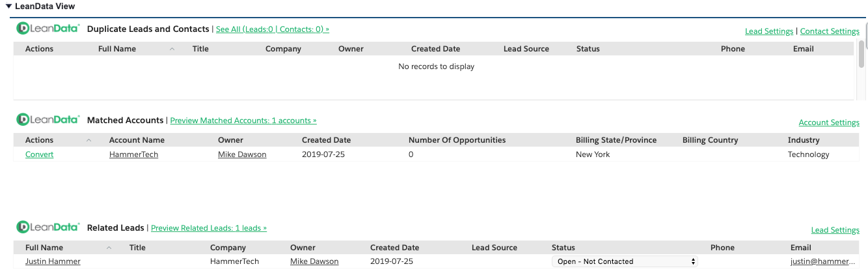Screen dimensions: 868x277
Task: Open Account Settings link
Action: [x=829, y=123]
